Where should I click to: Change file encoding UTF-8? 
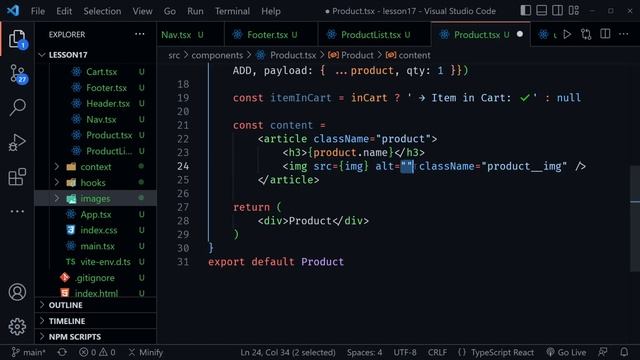click(x=405, y=352)
